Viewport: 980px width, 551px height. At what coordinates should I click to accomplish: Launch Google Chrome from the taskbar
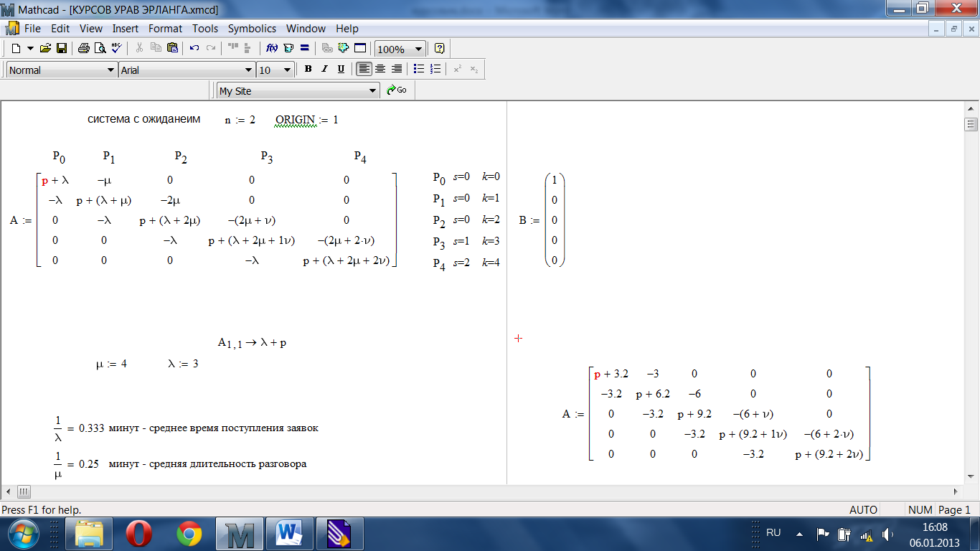pos(189,534)
